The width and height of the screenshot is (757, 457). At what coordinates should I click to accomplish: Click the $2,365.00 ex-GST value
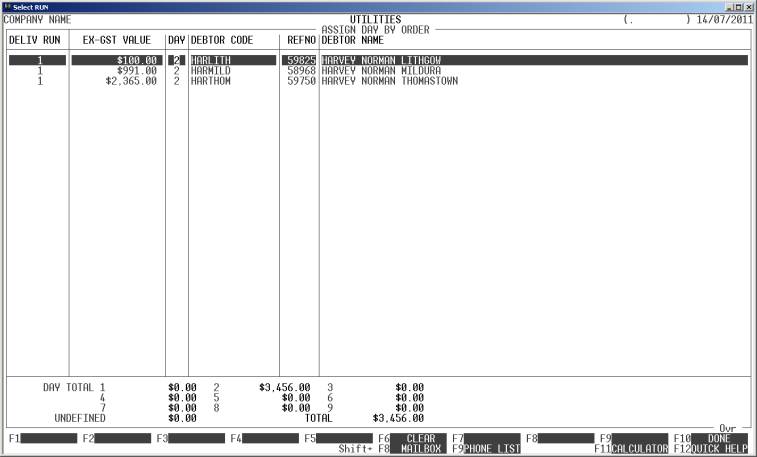[x=131, y=81]
